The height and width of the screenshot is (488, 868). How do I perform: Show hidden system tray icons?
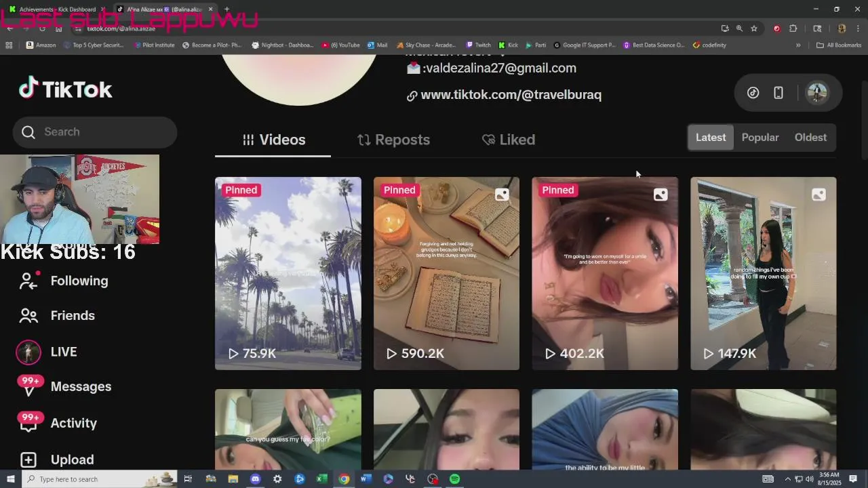coord(787,479)
